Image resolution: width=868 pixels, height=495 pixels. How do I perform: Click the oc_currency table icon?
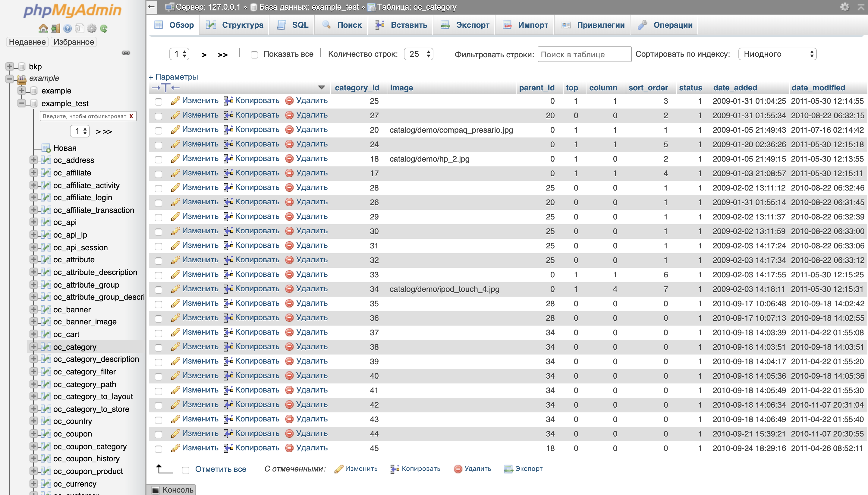coord(46,484)
